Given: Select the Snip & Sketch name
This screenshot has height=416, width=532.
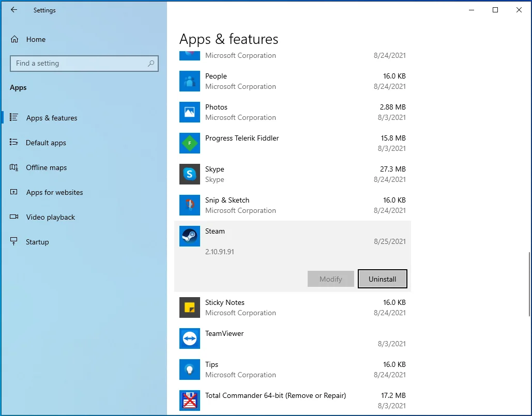Looking at the screenshot, I should coord(227,200).
